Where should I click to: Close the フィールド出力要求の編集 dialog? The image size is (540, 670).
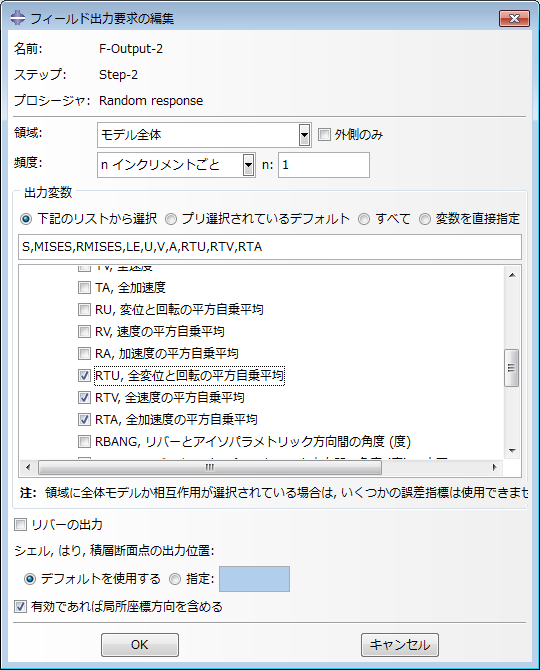514,18
